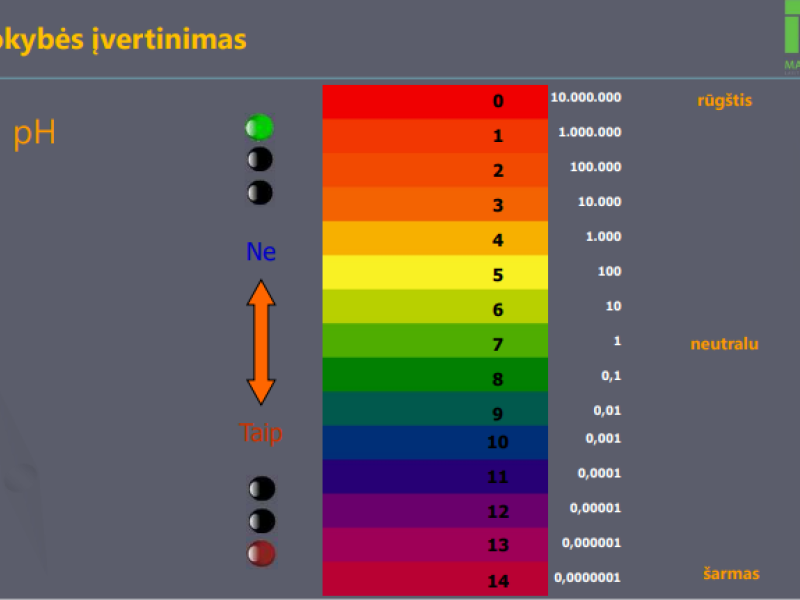Click the value "1.000.000"

coord(590,132)
